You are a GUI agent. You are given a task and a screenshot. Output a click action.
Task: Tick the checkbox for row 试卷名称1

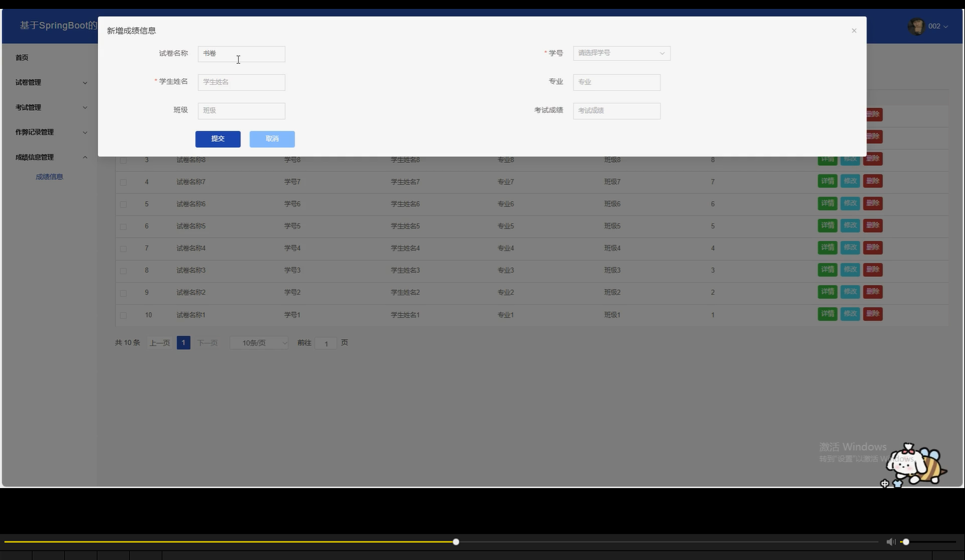pyautogui.click(x=123, y=315)
